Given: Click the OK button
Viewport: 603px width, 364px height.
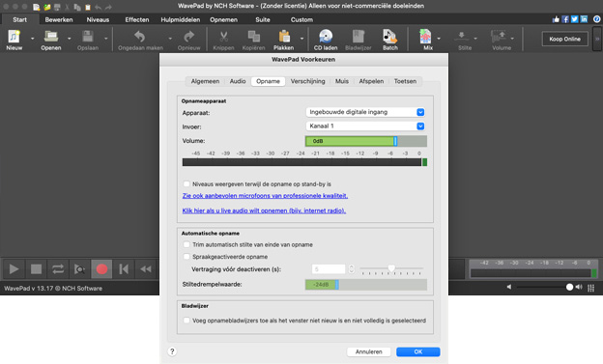Looking at the screenshot, I should click(418, 351).
